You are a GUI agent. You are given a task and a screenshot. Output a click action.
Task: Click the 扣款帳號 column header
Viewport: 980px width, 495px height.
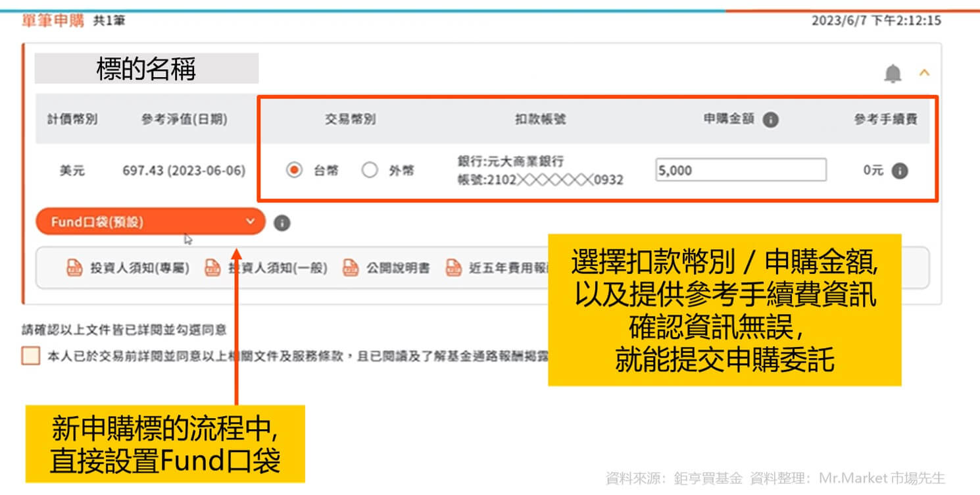pos(540,119)
